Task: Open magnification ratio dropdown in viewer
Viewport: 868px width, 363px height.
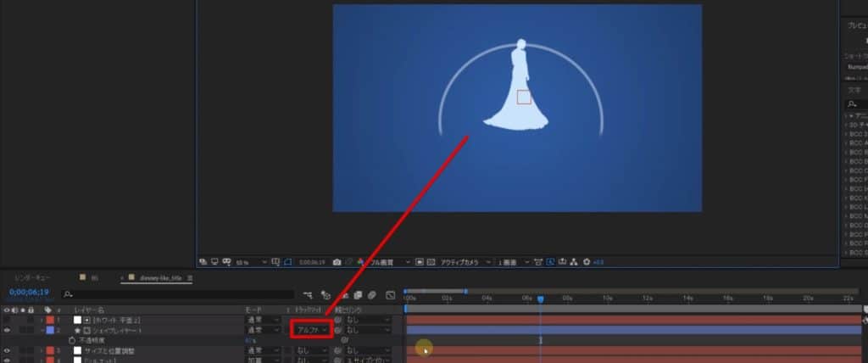Action: (251, 261)
